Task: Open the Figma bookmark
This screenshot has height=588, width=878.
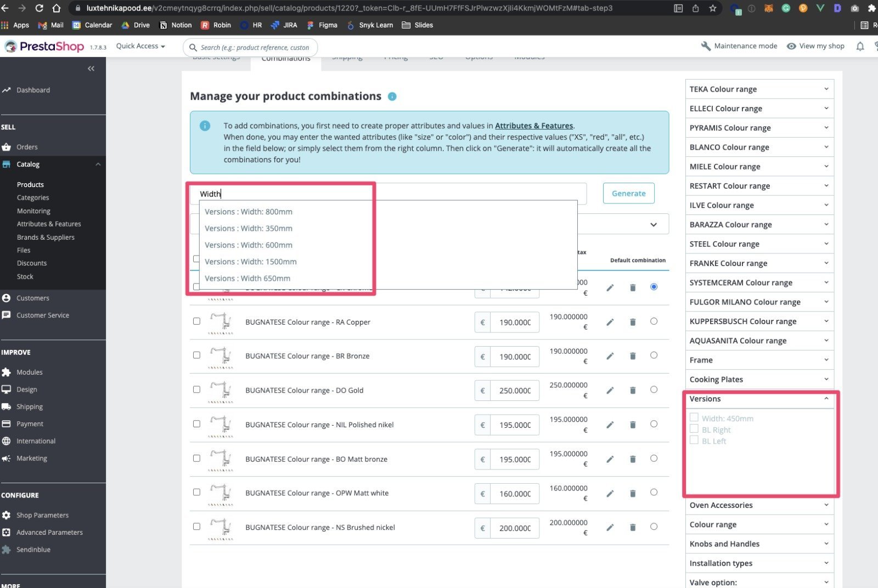Action: tap(322, 25)
